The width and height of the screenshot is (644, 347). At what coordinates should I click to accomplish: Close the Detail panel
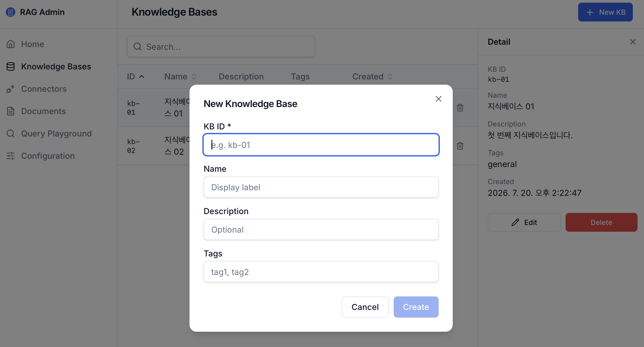[633, 42]
